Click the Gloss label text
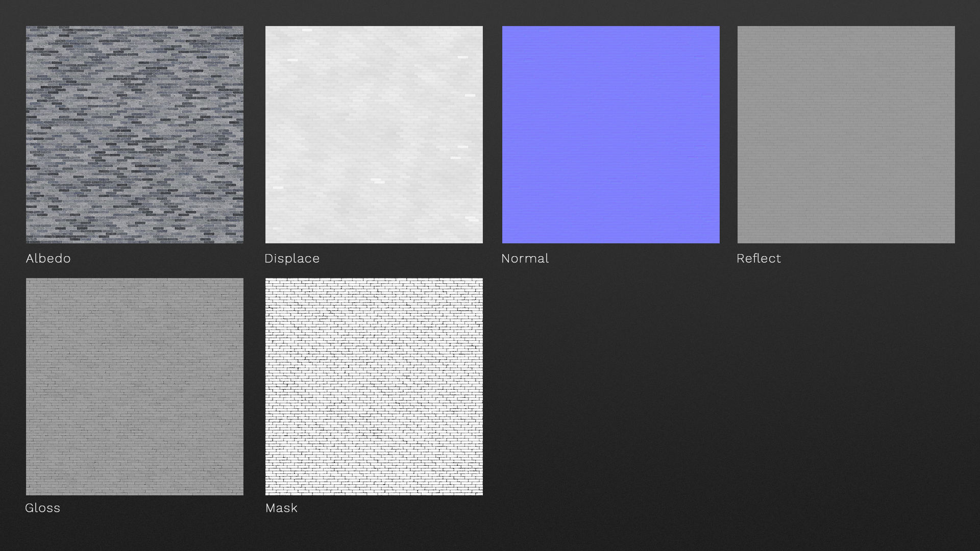The height and width of the screenshot is (551, 980). coord(43,508)
